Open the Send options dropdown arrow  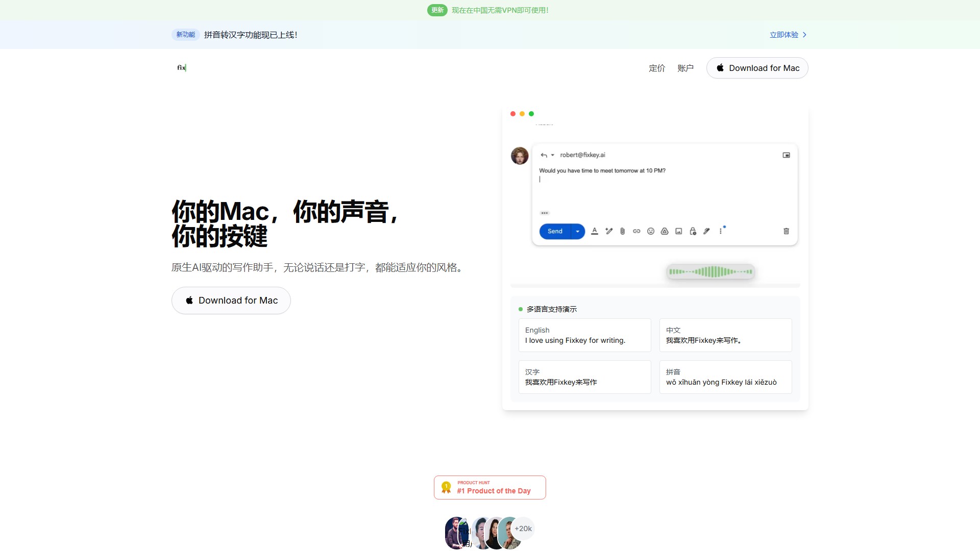pyautogui.click(x=578, y=232)
